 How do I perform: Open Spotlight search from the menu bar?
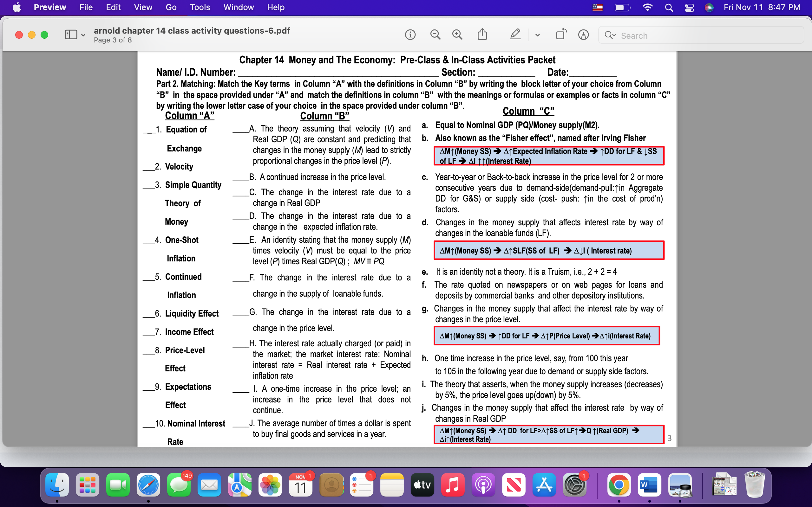669,7
